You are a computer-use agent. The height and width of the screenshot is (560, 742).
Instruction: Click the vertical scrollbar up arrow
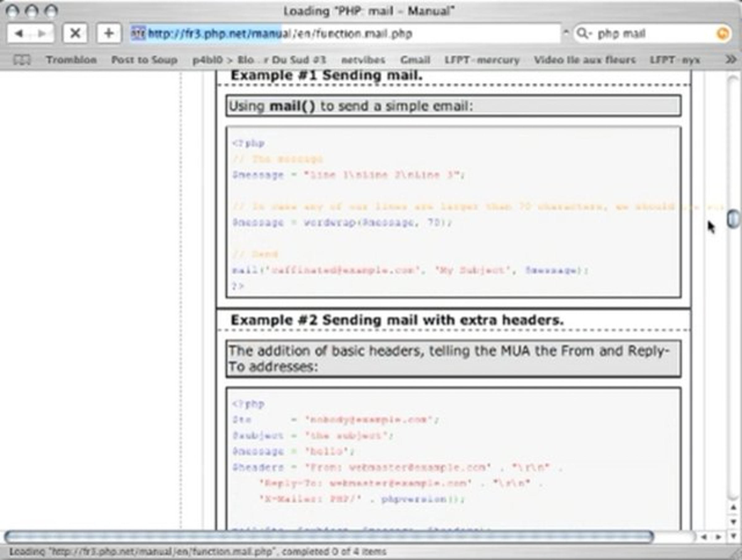[x=733, y=508]
